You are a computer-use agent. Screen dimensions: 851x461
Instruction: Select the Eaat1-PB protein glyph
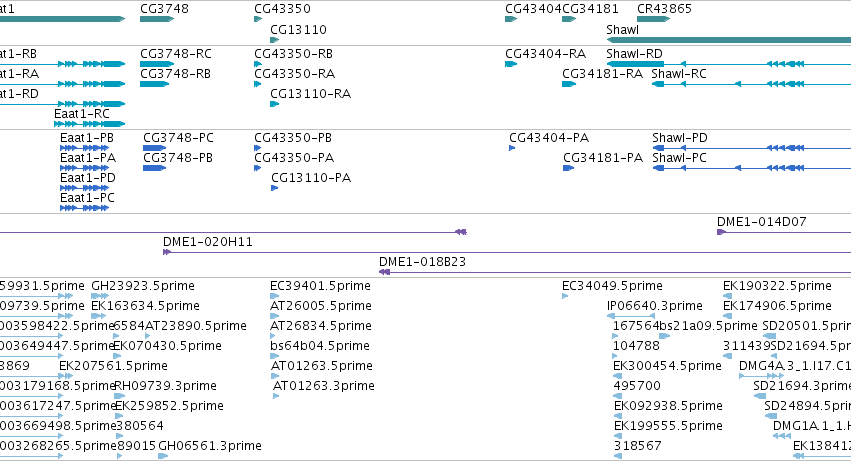[84, 148]
